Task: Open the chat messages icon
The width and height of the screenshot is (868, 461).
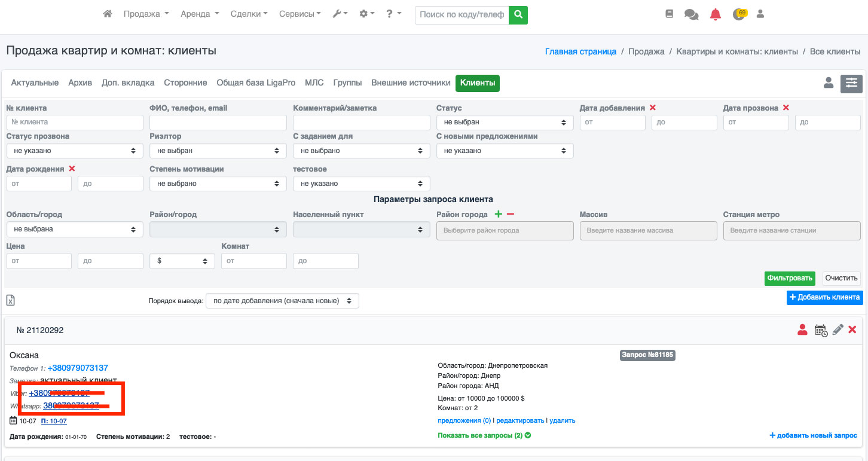Action: (x=691, y=14)
